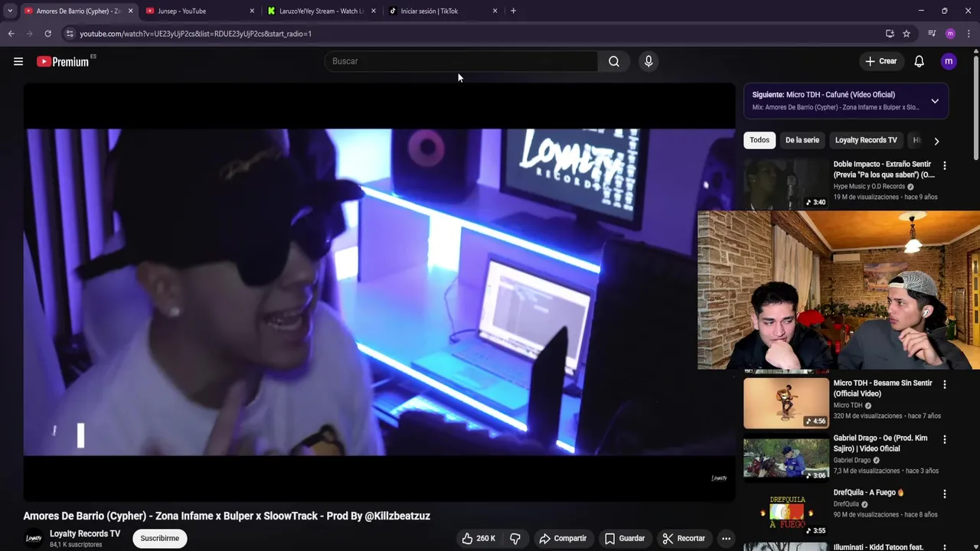Open the Doble Impacto - Extraño Sentir video
This screenshot has width=980, height=551.
(884, 169)
